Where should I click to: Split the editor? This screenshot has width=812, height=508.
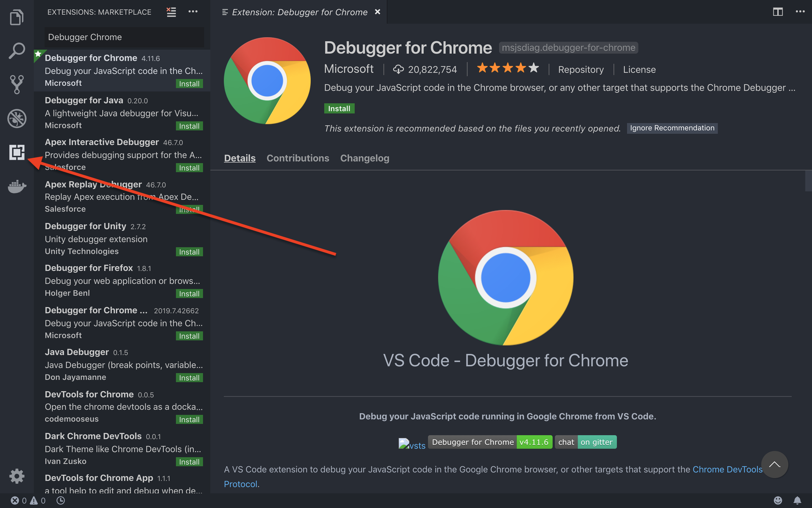point(777,12)
